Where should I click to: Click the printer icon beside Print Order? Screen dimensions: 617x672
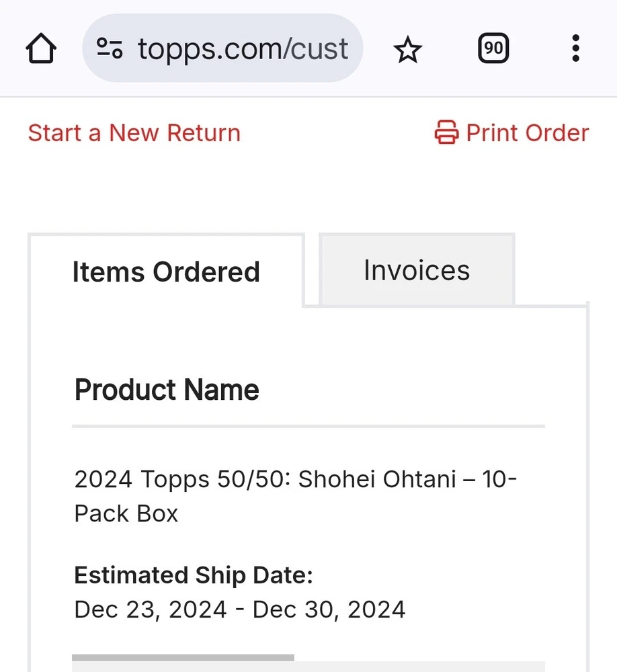point(446,132)
